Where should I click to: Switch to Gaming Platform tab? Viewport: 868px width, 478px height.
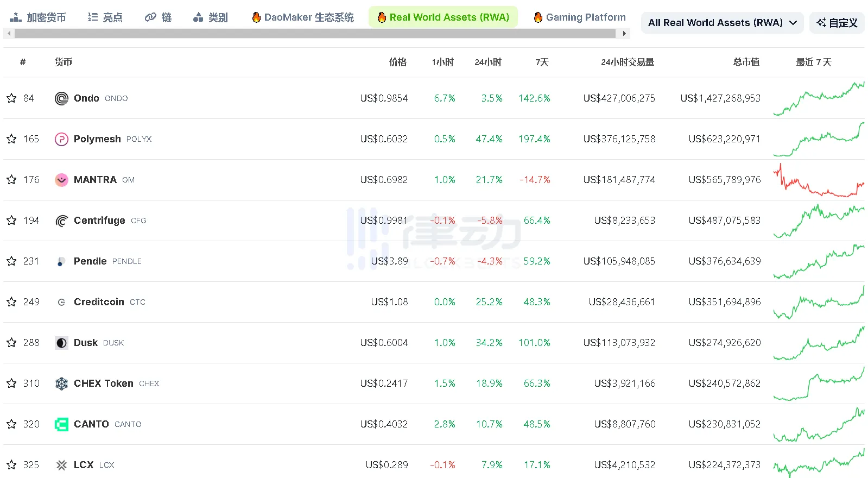pyautogui.click(x=579, y=17)
